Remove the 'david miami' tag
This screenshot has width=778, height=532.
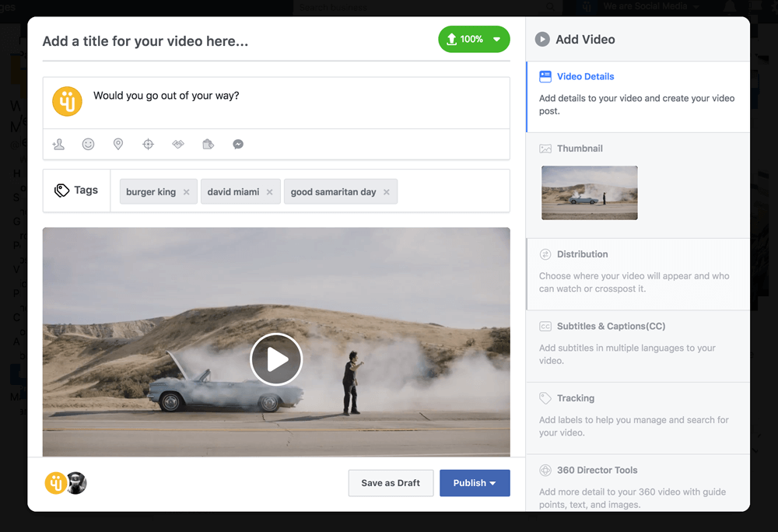(x=269, y=192)
